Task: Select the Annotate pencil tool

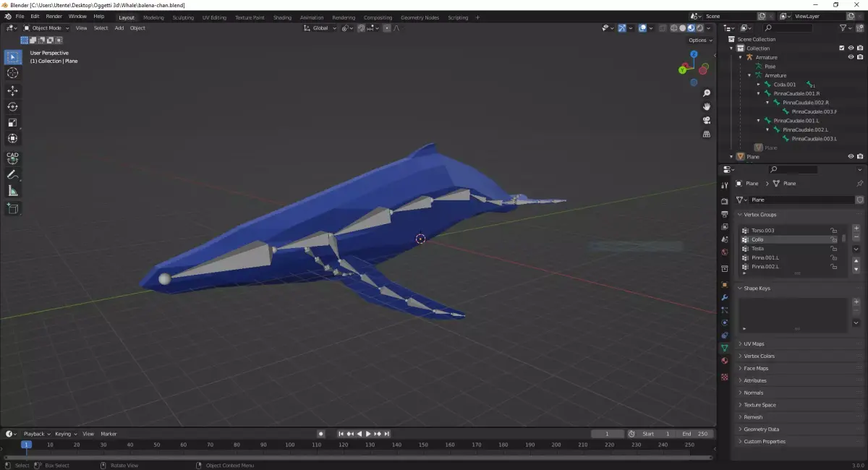Action: click(x=12, y=174)
